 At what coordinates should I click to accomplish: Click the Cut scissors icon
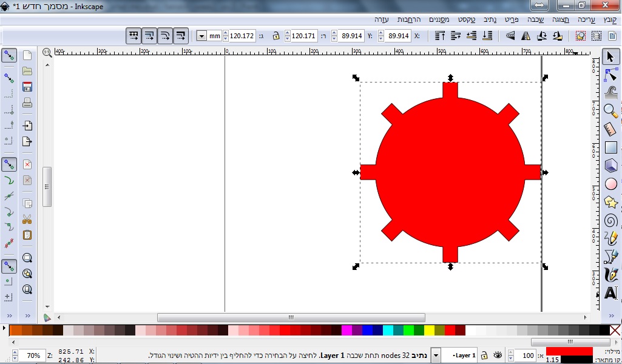pos(27,219)
